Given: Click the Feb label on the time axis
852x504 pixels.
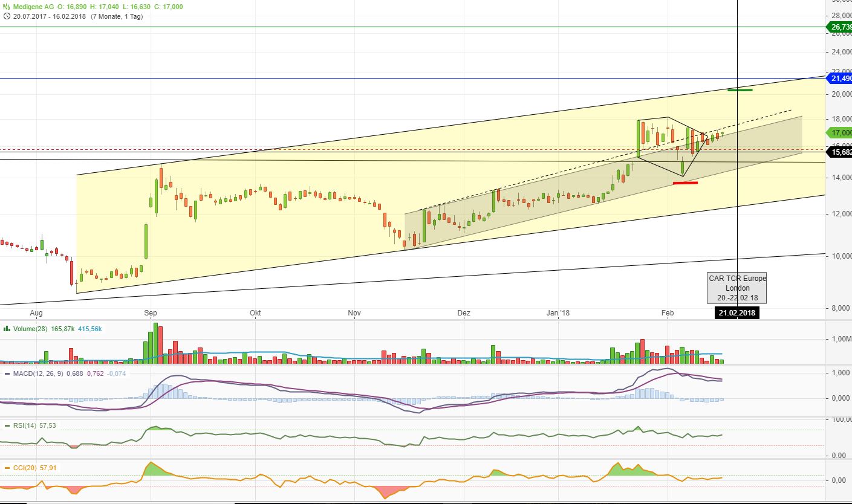Looking at the screenshot, I should pyautogui.click(x=667, y=313).
